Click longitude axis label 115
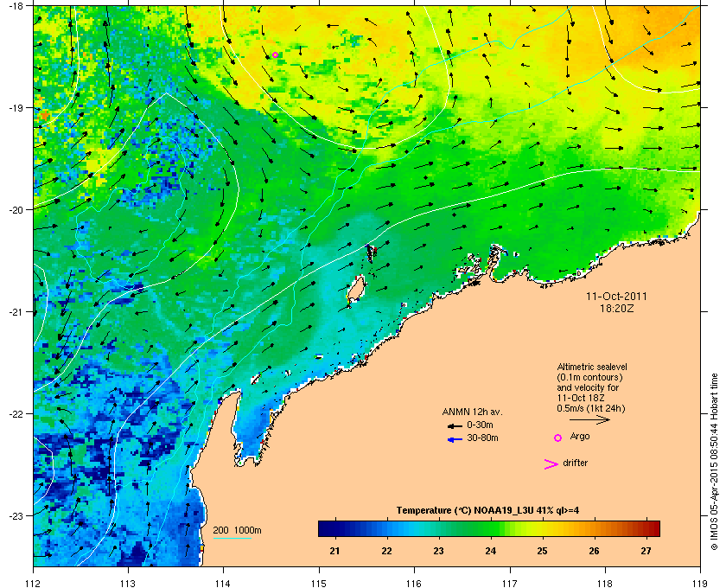 (x=319, y=584)
